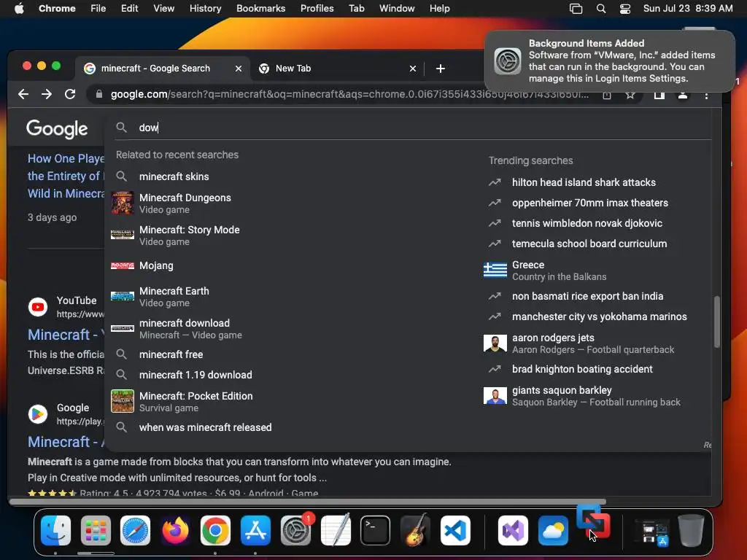Open the History menu
The image size is (747, 560).
coord(205,9)
